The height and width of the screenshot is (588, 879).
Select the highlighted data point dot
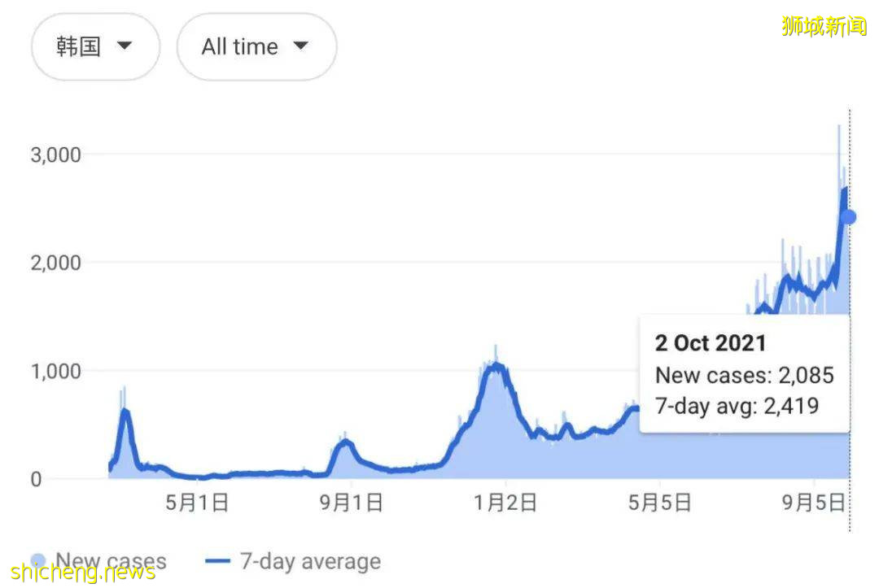pos(848,216)
